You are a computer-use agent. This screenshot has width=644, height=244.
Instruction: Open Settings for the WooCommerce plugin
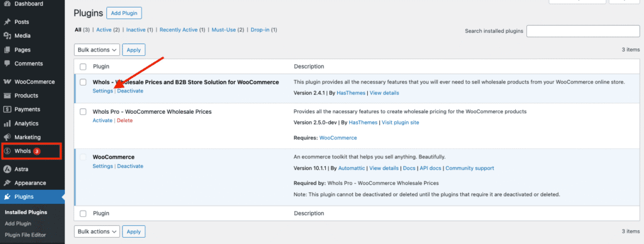[103, 166]
